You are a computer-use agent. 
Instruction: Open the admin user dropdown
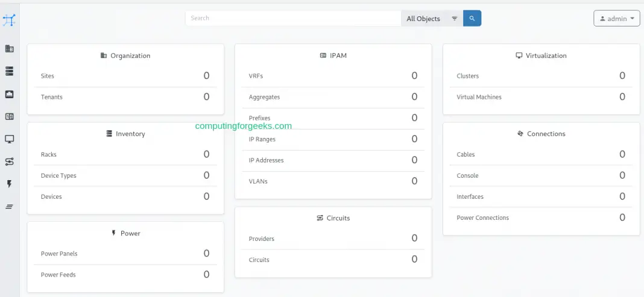[x=616, y=19]
